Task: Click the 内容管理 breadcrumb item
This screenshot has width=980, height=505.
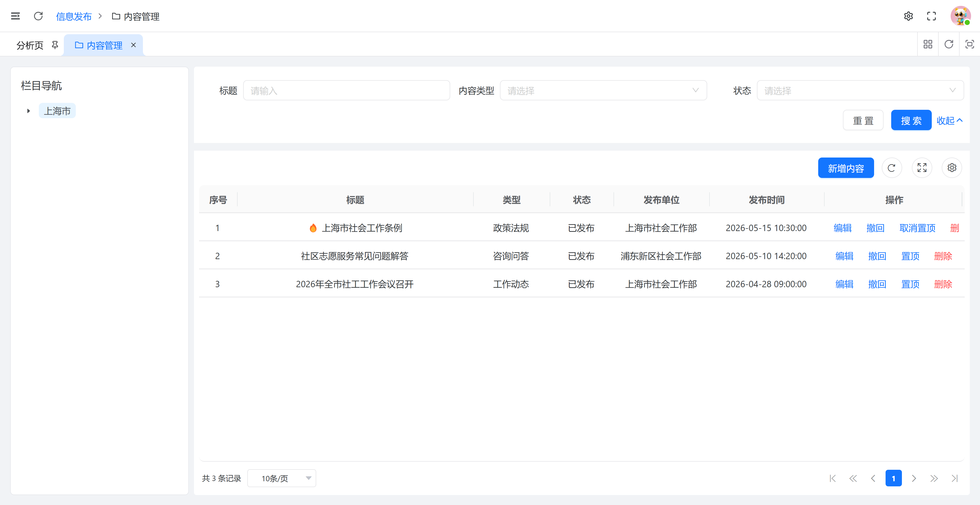Action: pos(136,16)
